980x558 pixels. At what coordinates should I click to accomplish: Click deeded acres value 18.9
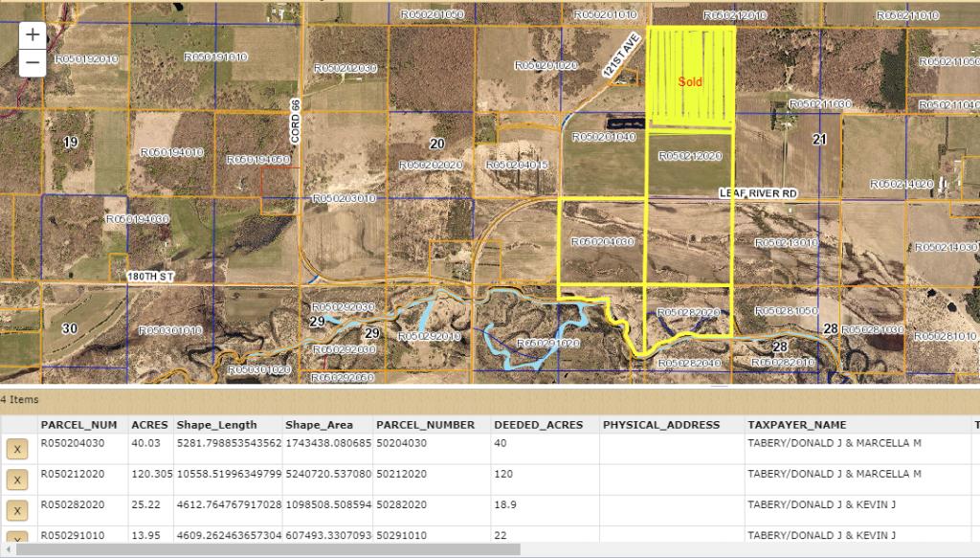click(505, 504)
